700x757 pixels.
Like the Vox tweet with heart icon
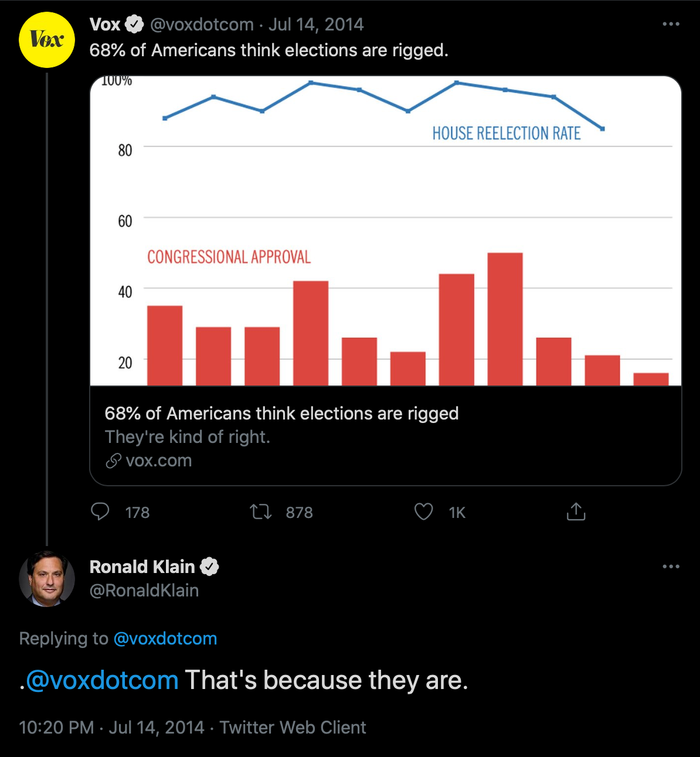[x=423, y=512]
